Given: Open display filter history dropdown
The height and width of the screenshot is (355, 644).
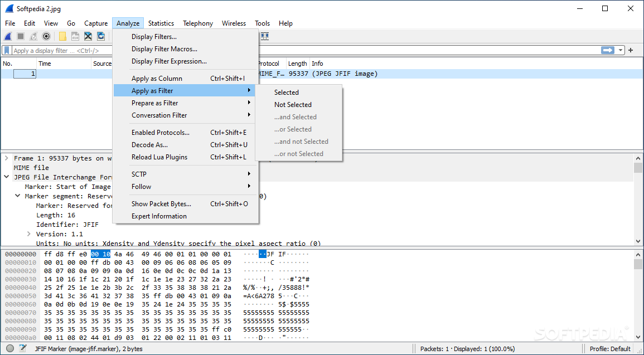Looking at the screenshot, I should point(620,50).
